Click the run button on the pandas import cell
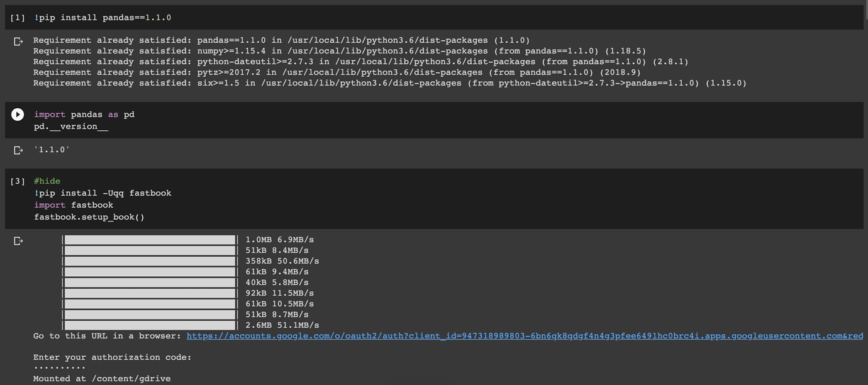 [x=17, y=114]
